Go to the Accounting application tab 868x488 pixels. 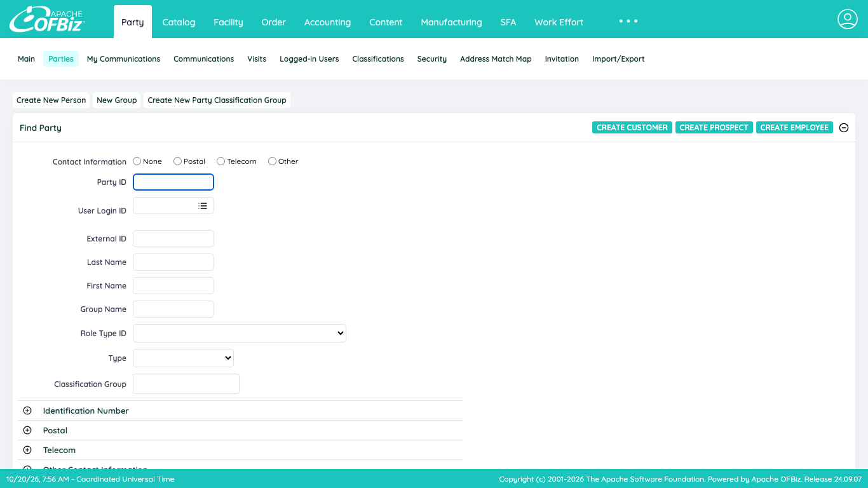327,22
